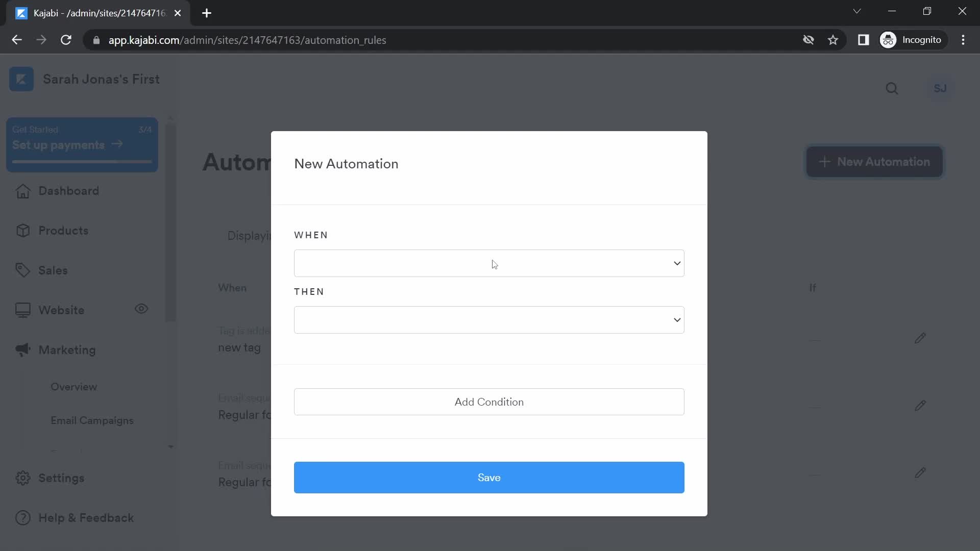Screen dimensions: 980x551
Task: Click the search magnifier icon
Action: (x=892, y=89)
